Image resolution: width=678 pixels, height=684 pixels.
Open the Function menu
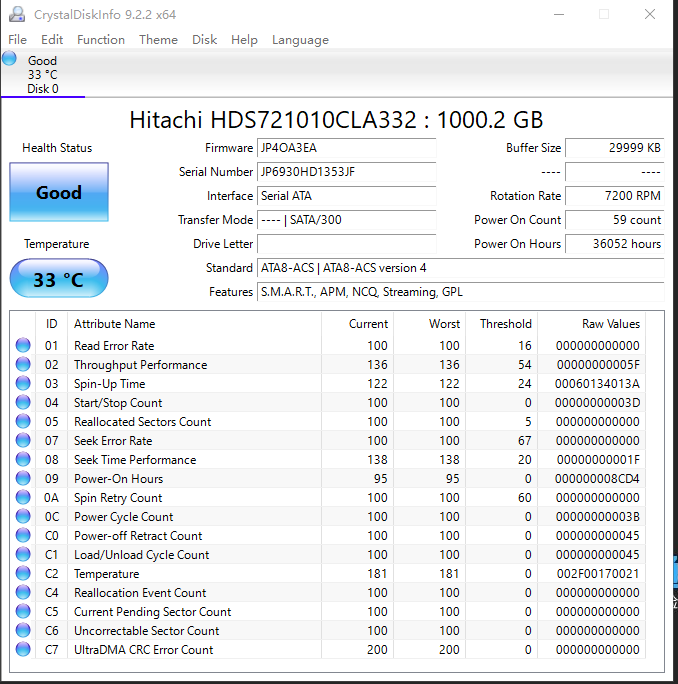101,40
